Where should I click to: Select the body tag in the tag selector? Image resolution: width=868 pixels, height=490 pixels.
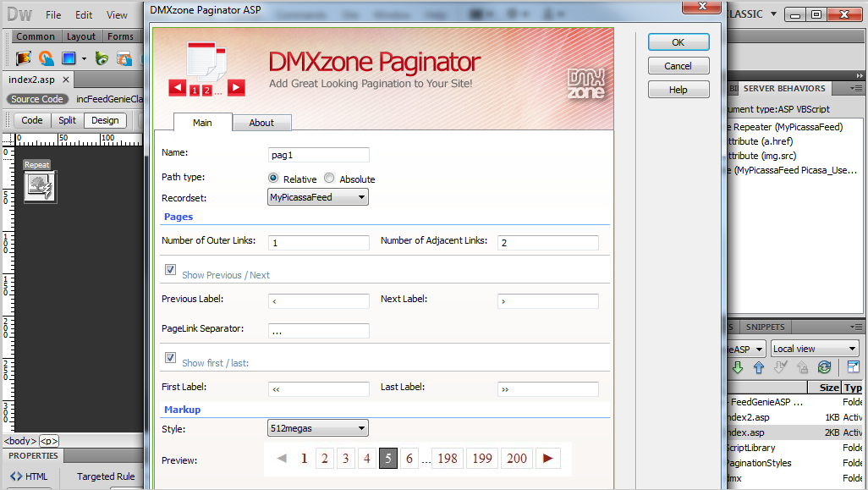coord(20,441)
